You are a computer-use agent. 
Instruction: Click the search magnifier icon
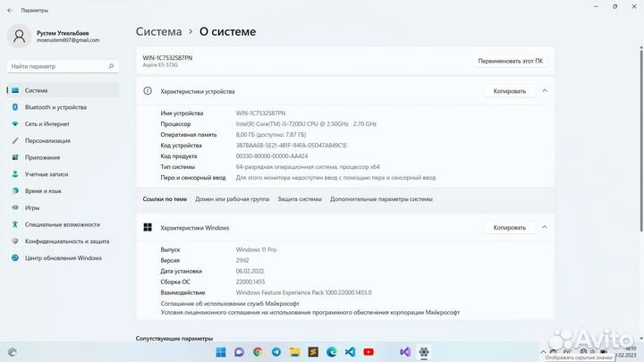[111, 66]
